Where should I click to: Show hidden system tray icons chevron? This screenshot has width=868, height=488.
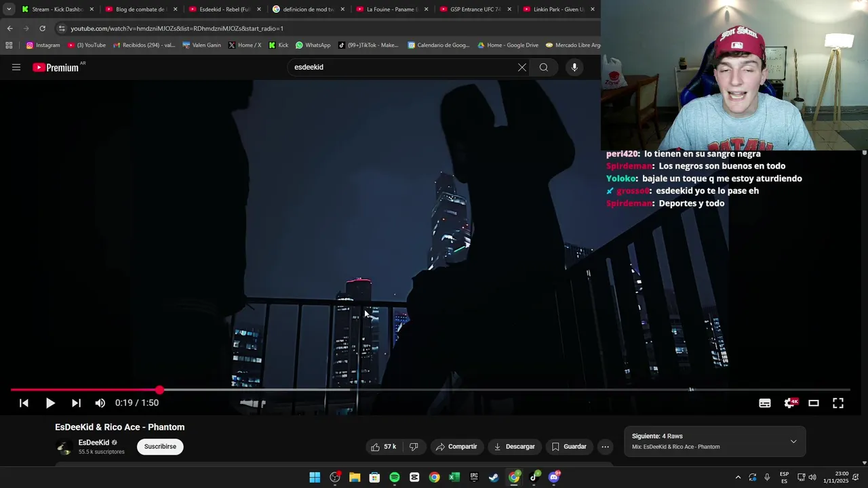point(738,477)
